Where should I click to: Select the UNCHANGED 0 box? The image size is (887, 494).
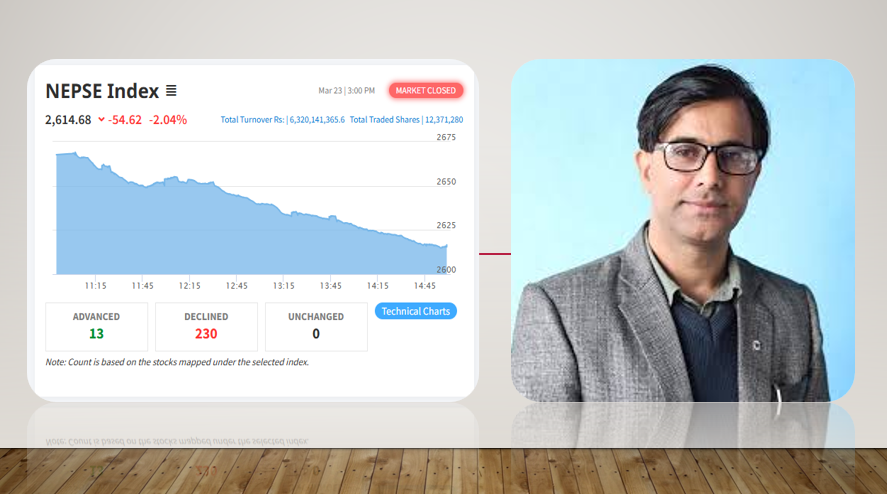point(316,327)
